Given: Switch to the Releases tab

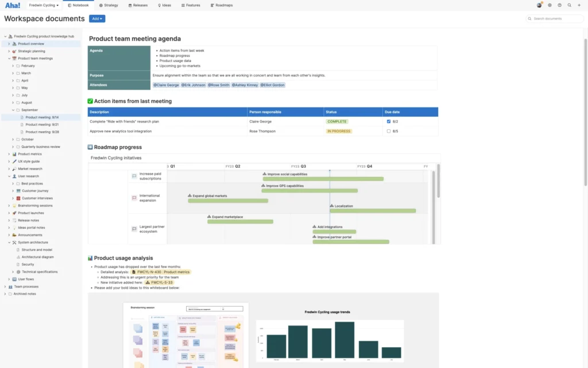Looking at the screenshot, I should pos(138,5).
